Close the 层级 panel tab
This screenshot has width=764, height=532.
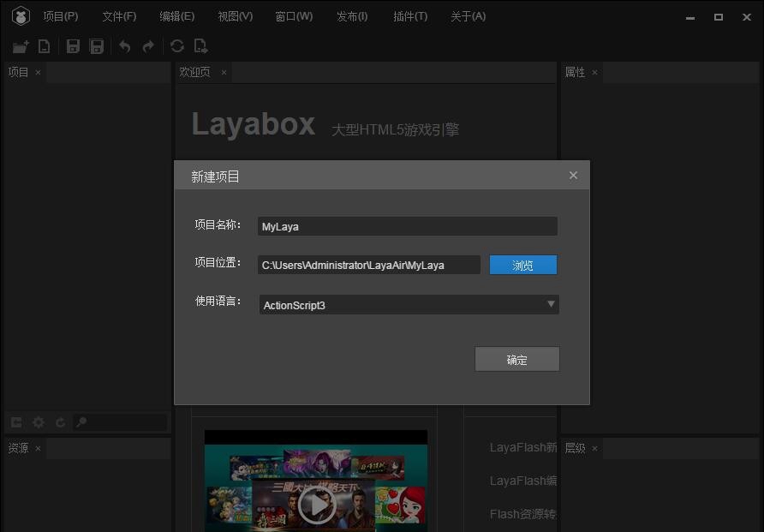click(594, 448)
